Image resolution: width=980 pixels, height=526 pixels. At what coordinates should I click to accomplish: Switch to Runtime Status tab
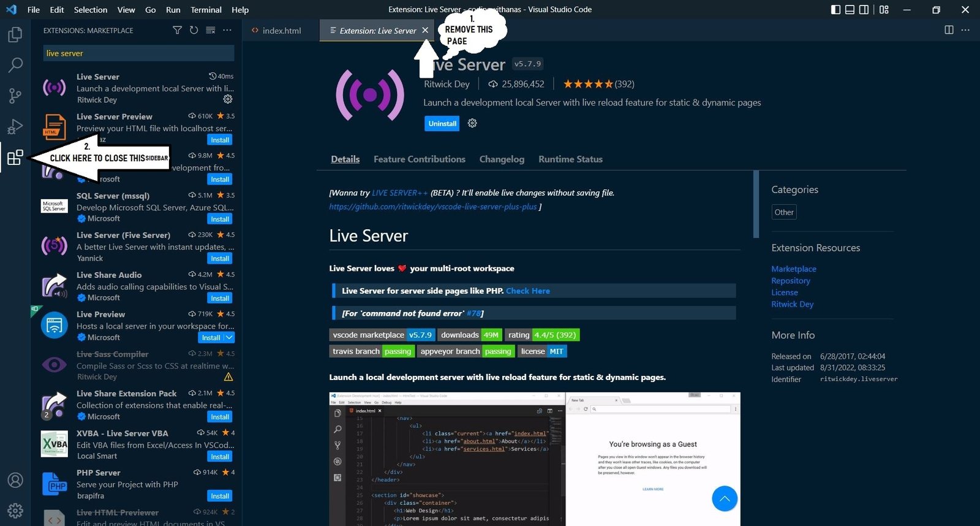click(x=570, y=159)
